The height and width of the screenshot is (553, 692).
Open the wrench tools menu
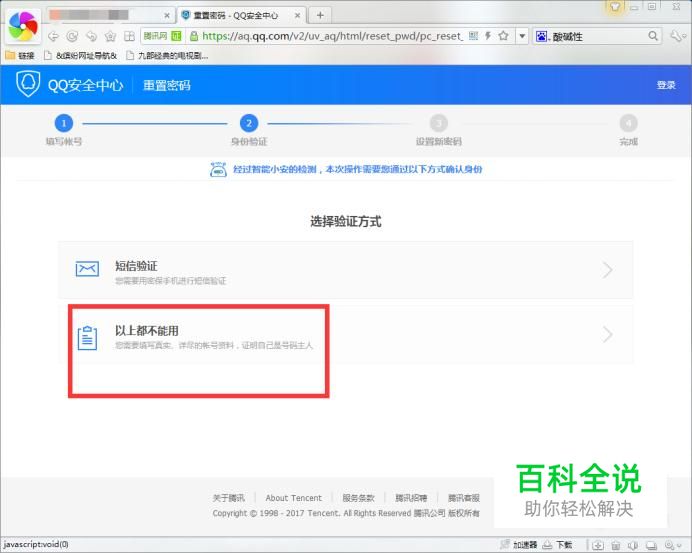[x=676, y=36]
